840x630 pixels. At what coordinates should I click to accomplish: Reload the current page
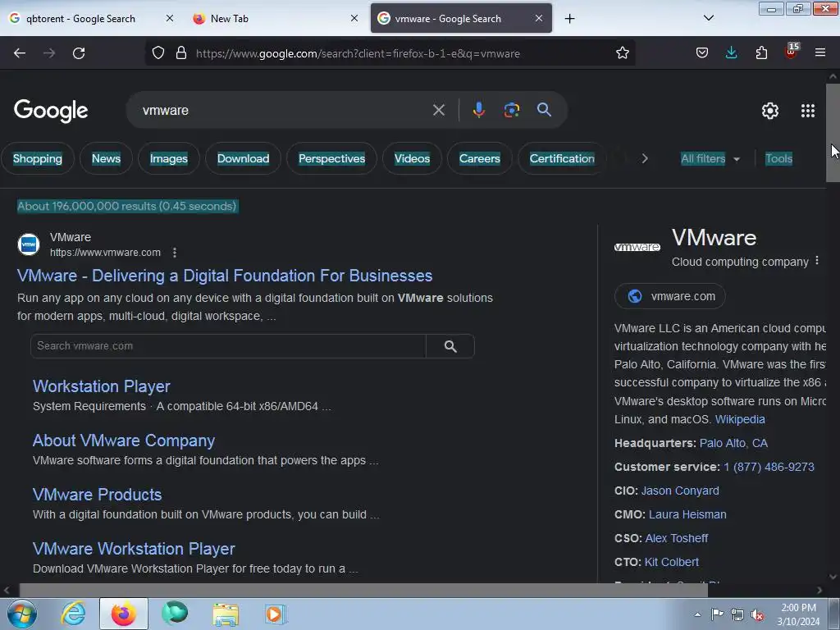point(79,53)
